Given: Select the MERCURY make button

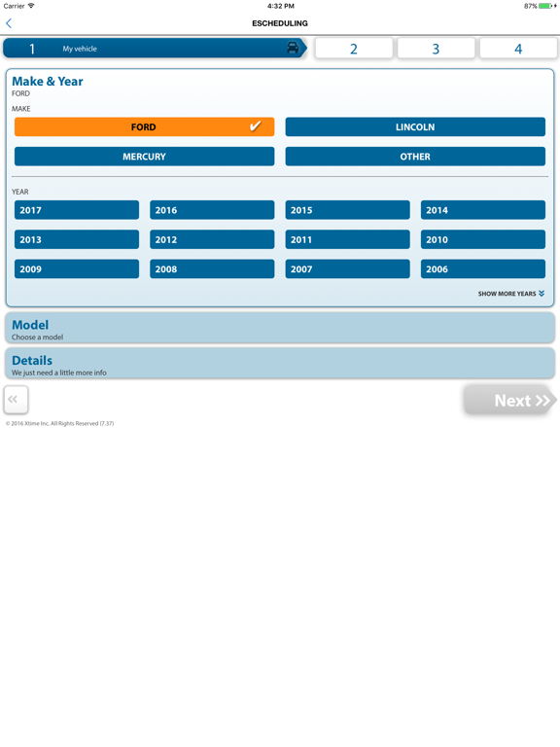Looking at the screenshot, I should point(144,157).
